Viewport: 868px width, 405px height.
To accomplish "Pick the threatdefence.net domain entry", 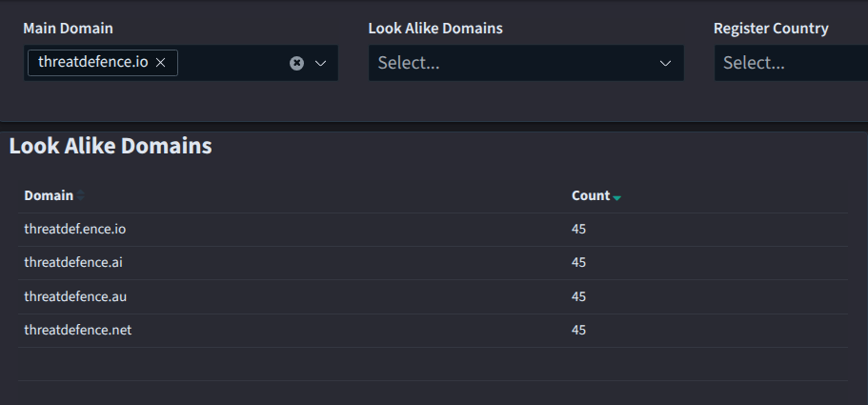I will [77, 330].
